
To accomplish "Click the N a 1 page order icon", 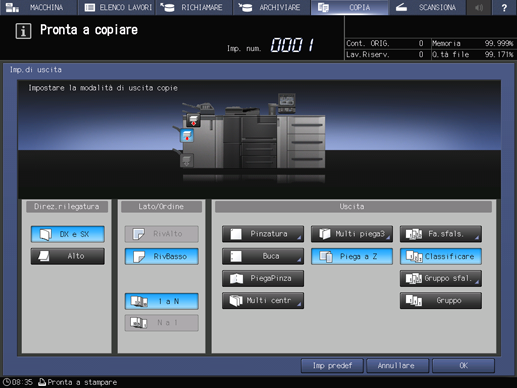I will click(x=139, y=323).
